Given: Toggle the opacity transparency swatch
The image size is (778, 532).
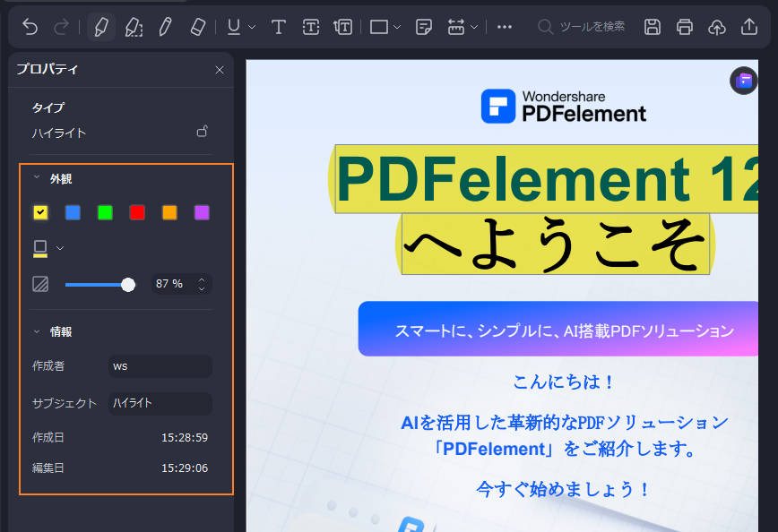Looking at the screenshot, I should pos(41,284).
